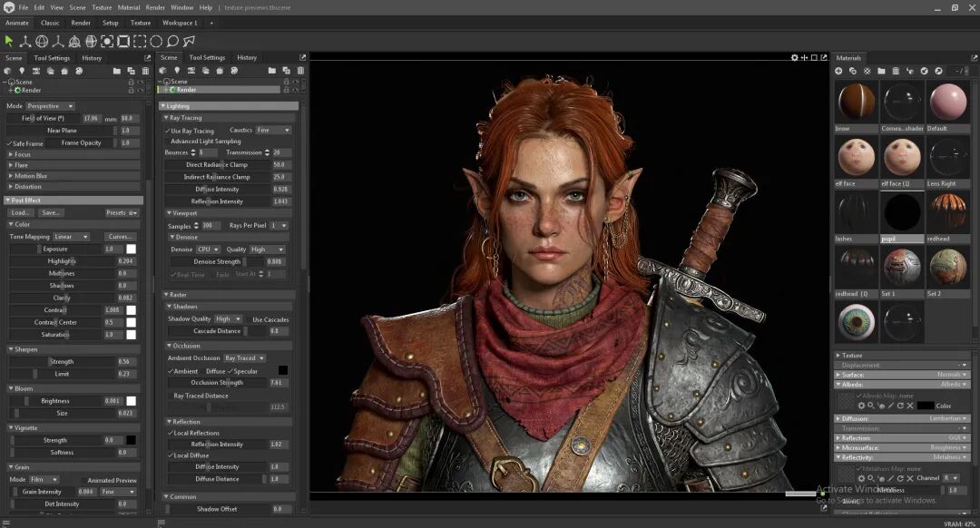Click the material eyedropper pick icon
Viewport: 980px width, 528px height.
tap(909, 72)
